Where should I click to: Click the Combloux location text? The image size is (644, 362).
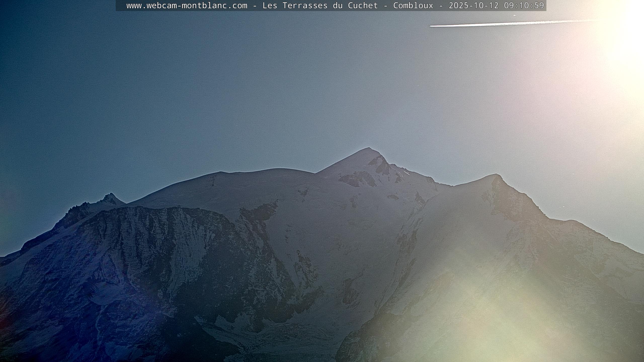click(413, 6)
